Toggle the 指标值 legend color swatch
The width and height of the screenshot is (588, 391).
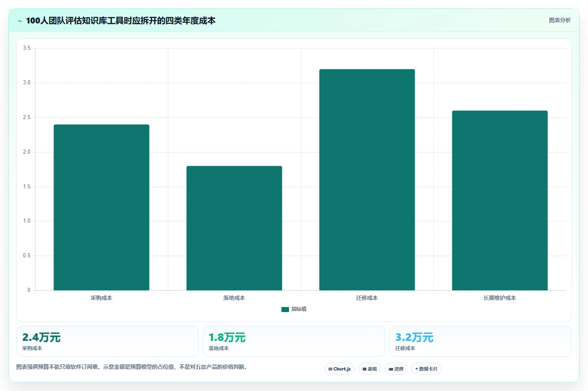click(285, 309)
